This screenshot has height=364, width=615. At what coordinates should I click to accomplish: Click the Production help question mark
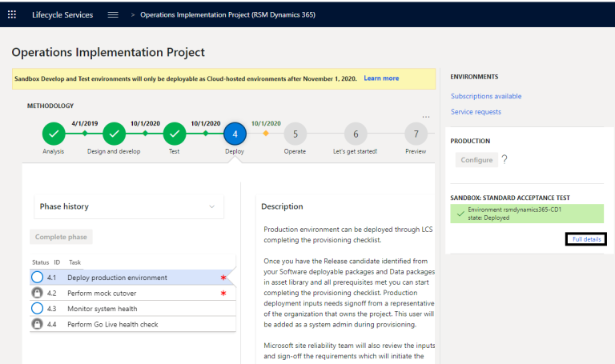(504, 160)
